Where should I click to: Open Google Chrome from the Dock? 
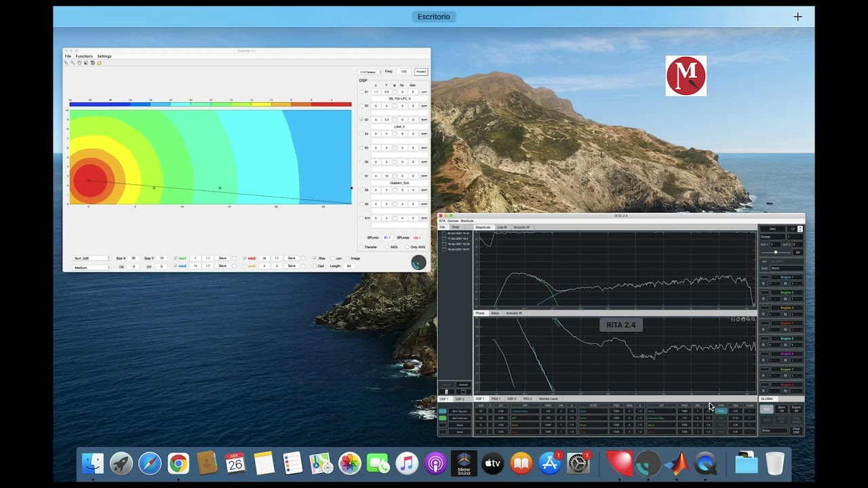tap(178, 464)
